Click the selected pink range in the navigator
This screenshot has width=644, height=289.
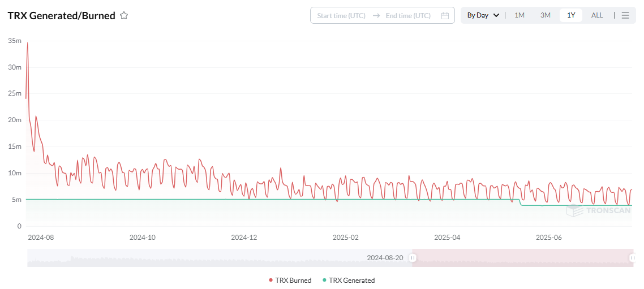click(522, 258)
